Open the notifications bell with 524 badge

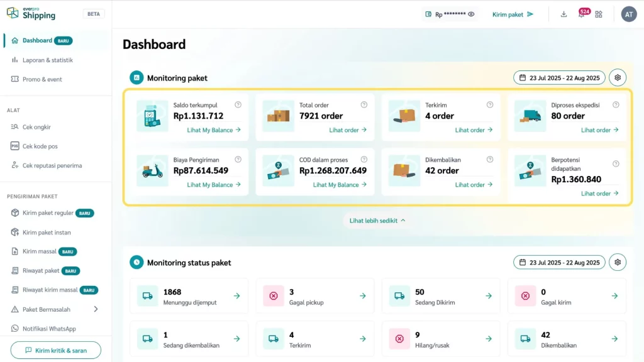pyautogui.click(x=581, y=14)
